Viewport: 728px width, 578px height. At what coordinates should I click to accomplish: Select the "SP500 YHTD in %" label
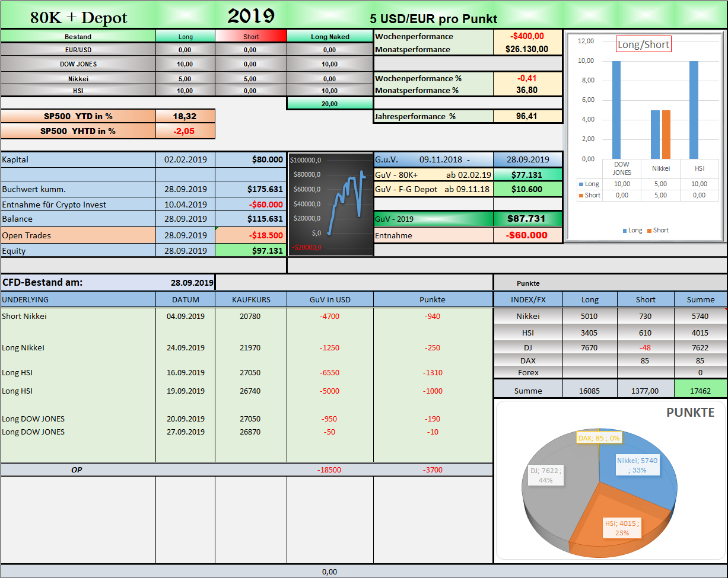point(78,131)
